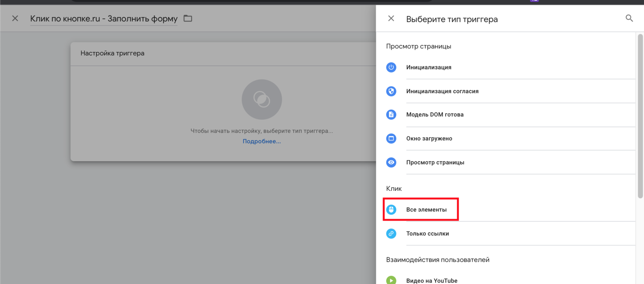This screenshot has height=284, width=644.
Task: Click the Initialization power icon
Action: (391, 67)
